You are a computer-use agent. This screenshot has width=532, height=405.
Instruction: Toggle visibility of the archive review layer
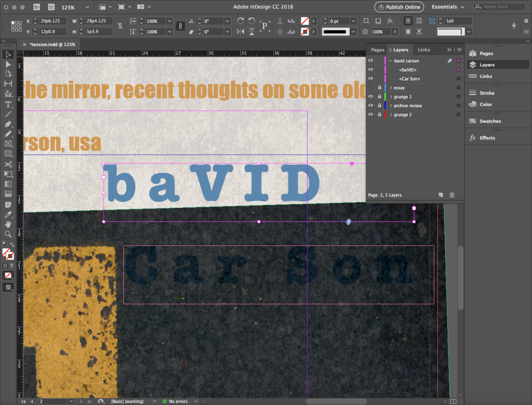370,106
